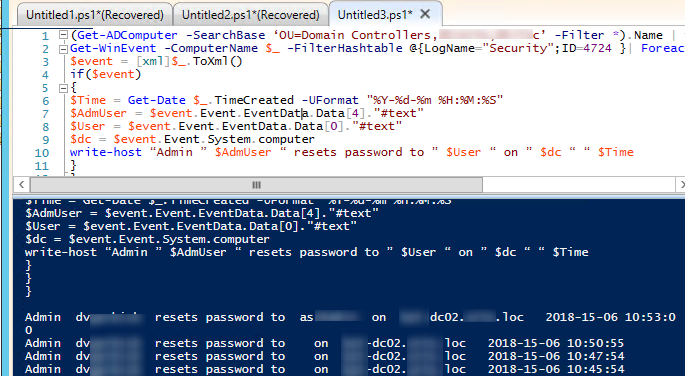Click $dc variable on line 9

coord(81,139)
